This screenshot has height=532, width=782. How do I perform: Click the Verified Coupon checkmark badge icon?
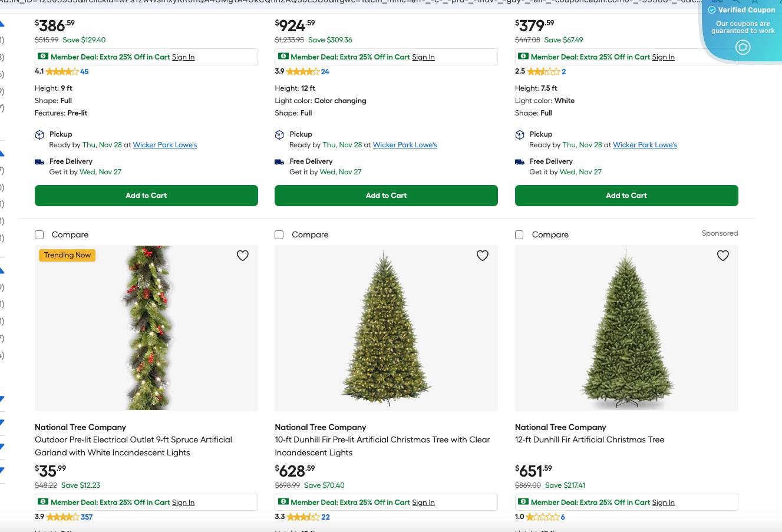pyautogui.click(x=712, y=10)
